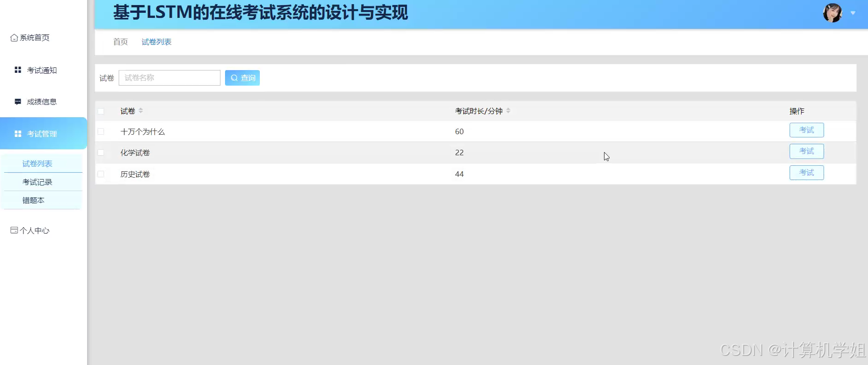The width and height of the screenshot is (868, 365).
Task: Toggle the select-all checkbox in the table header
Action: pos(101,111)
